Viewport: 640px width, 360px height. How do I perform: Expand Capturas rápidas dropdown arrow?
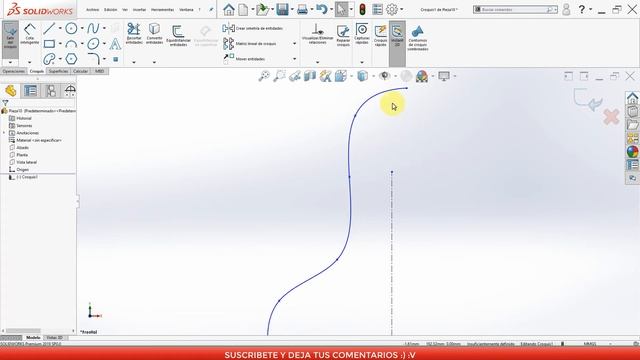click(362, 62)
